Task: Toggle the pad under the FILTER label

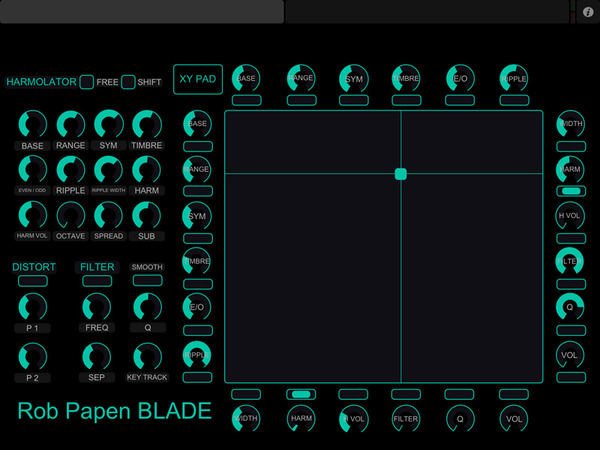Action: click(x=97, y=281)
